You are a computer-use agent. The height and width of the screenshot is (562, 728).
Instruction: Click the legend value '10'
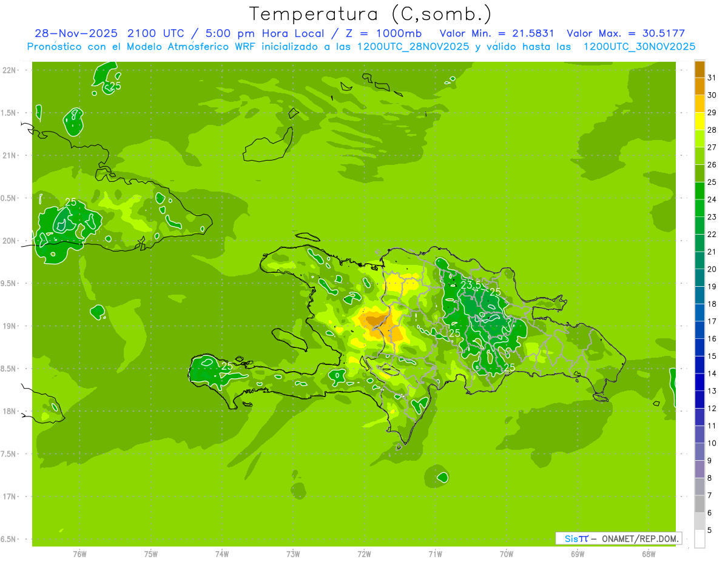pyautogui.click(x=712, y=443)
